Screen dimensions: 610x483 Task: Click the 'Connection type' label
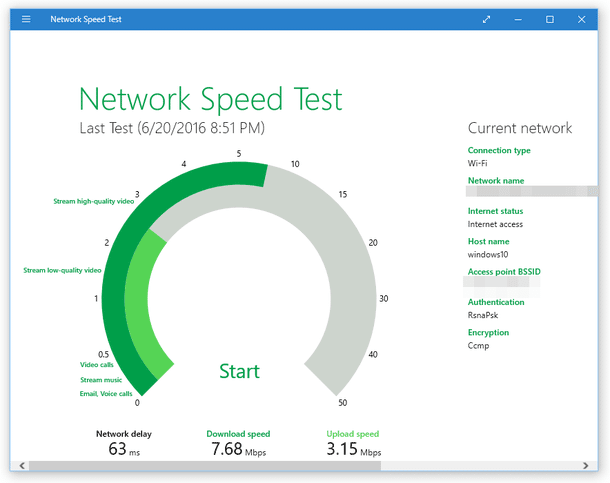click(499, 150)
